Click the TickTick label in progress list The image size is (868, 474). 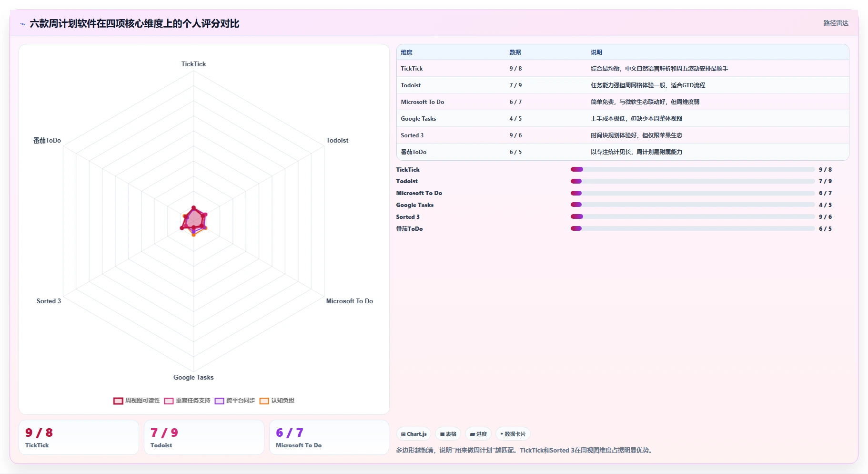coord(408,169)
